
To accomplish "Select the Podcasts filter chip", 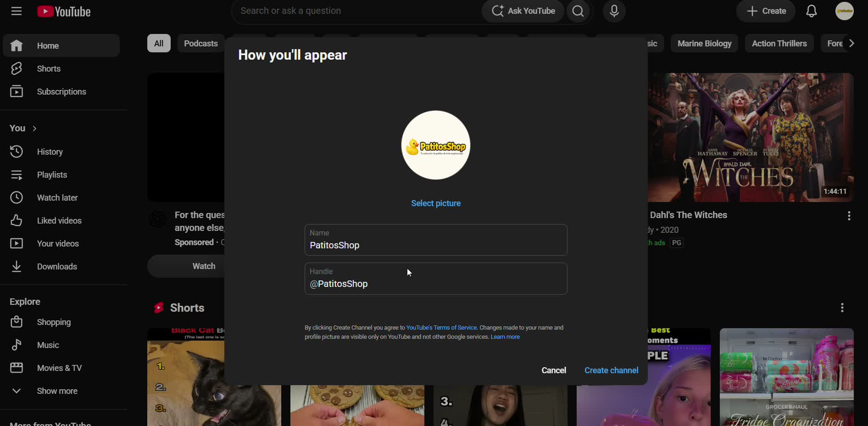I will (201, 43).
